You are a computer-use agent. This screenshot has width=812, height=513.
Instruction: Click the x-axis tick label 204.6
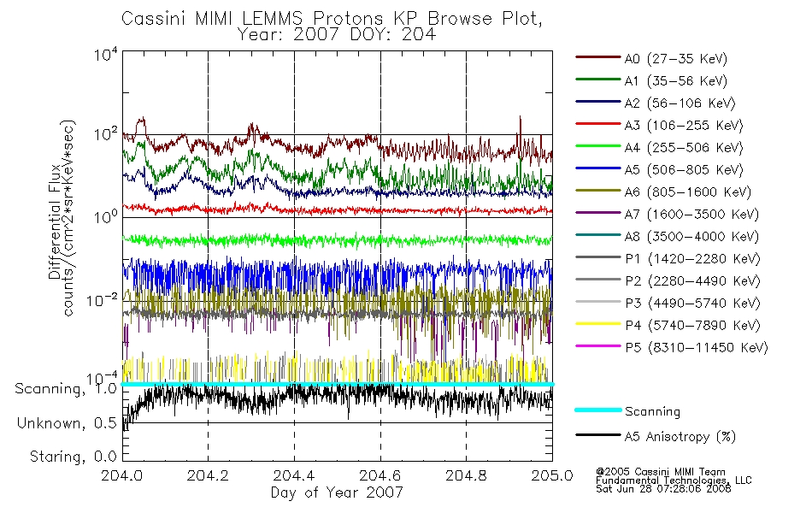click(x=380, y=475)
